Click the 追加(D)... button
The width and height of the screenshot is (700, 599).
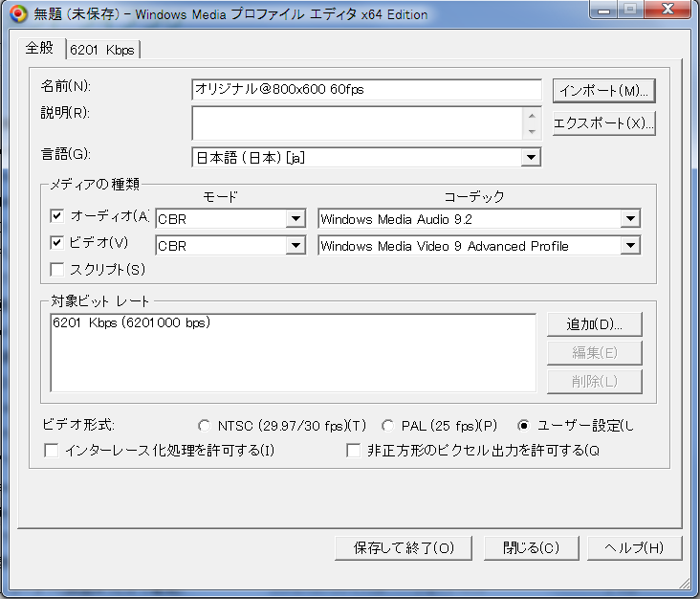point(594,324)
